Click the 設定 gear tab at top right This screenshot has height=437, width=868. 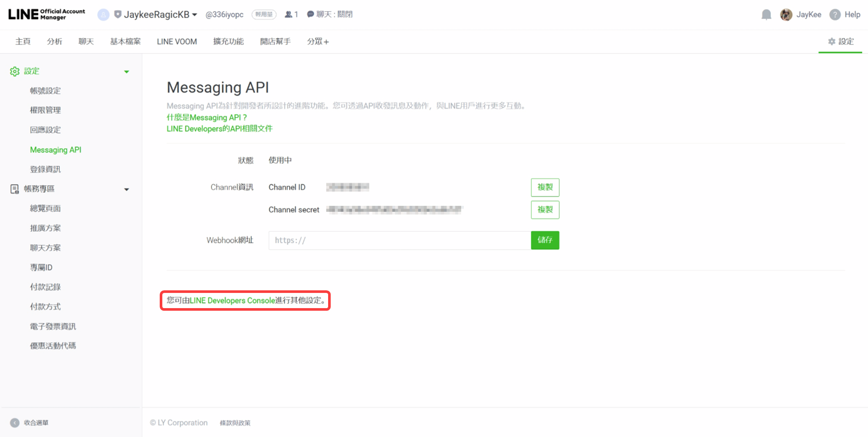tap(841, 42)
